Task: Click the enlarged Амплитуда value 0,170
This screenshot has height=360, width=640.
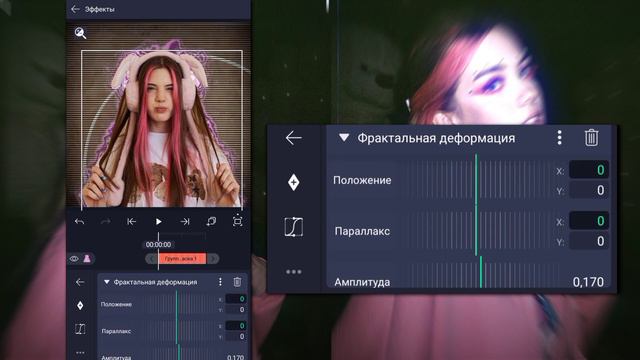Action: coord(588,282)
